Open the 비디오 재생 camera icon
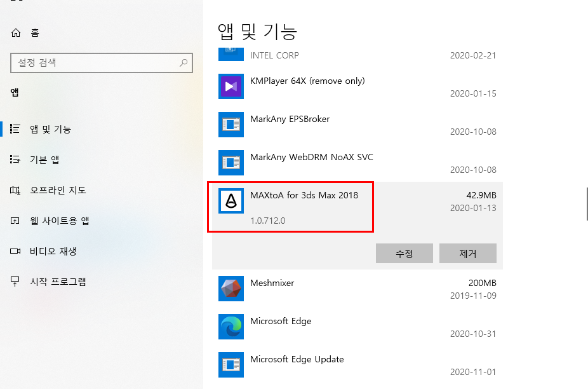The image size is (588, 389). [x=15, y=251]
